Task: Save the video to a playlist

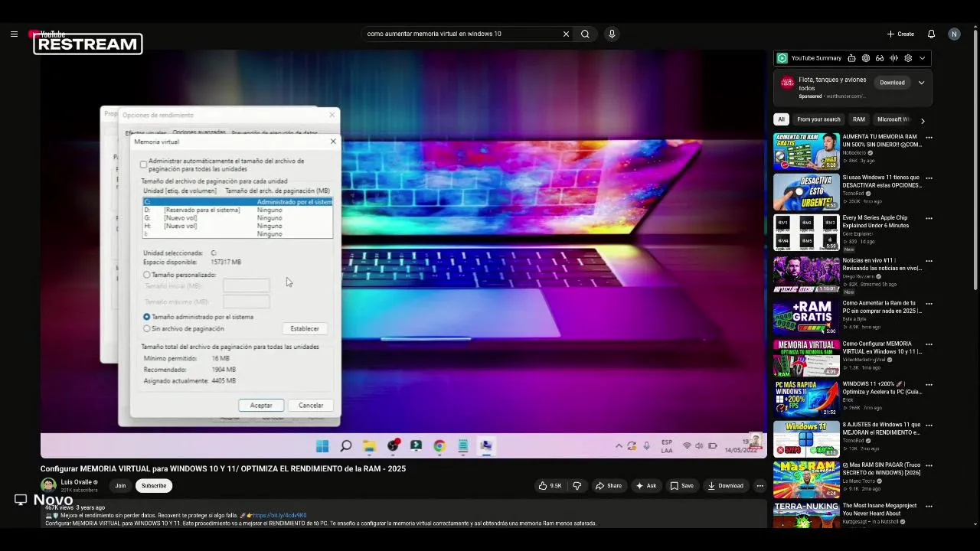Action: click(x=682, y=485)
